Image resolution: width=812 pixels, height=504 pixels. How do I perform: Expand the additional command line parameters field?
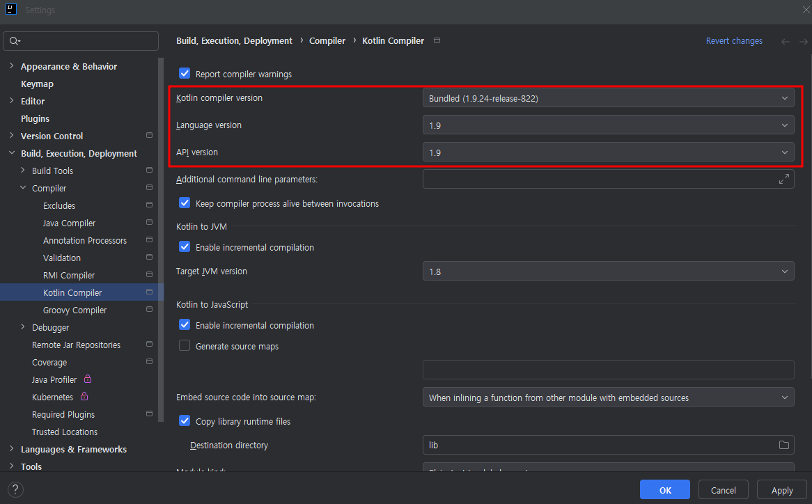coord(784,179)
